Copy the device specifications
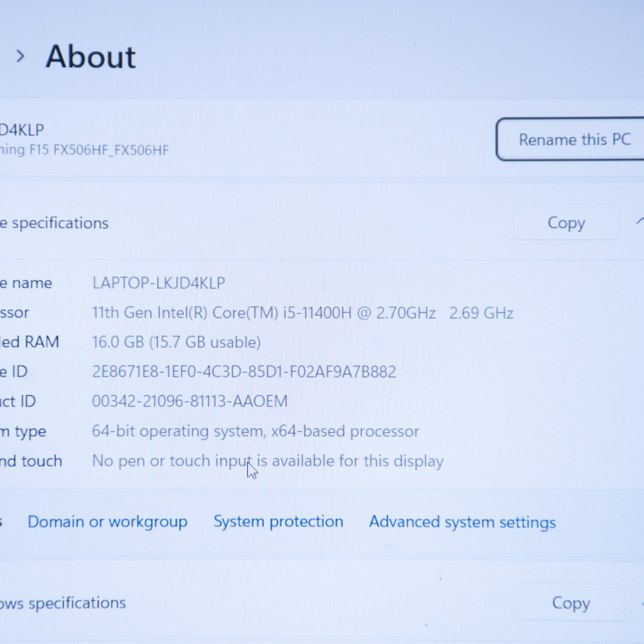This screenshot has width=644, height=644. tap(566, 223)
